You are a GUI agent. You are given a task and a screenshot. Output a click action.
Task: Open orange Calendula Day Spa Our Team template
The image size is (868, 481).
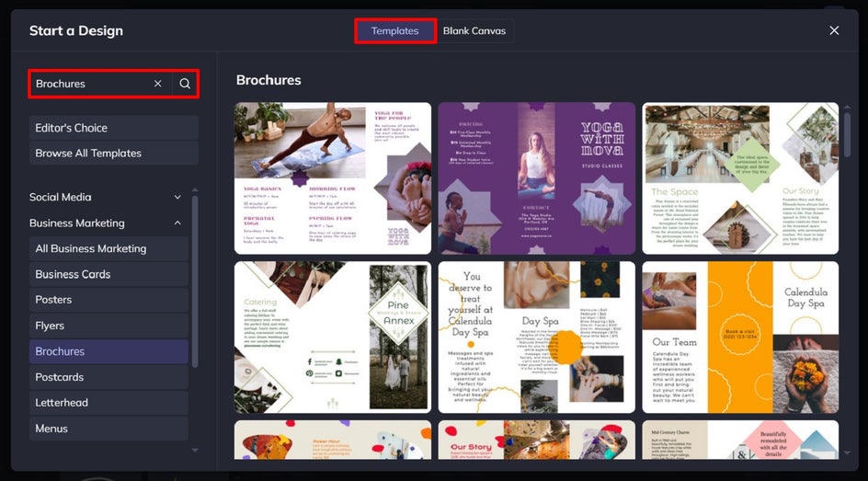click(740, 338)
